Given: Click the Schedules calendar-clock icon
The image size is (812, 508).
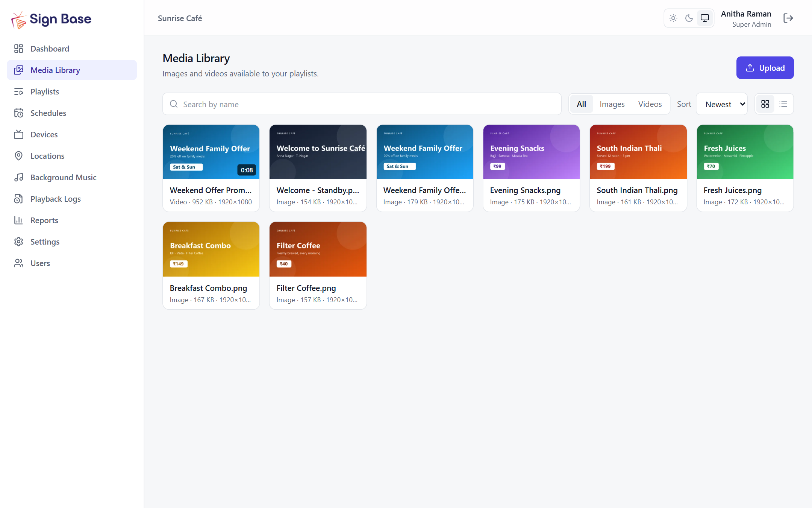Looking at the screenshot, I should pos(18,113).
